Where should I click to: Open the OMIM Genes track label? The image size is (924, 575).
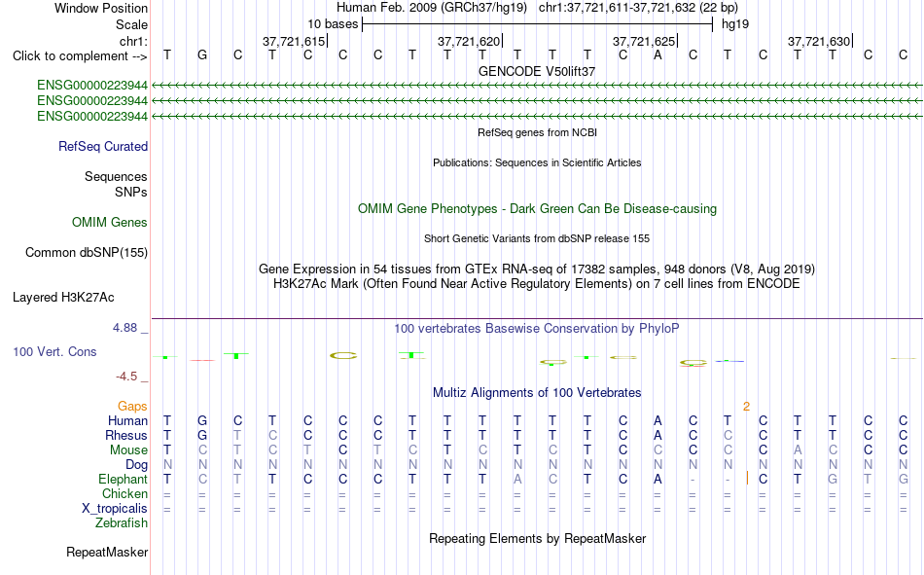(x=109, y=223)
